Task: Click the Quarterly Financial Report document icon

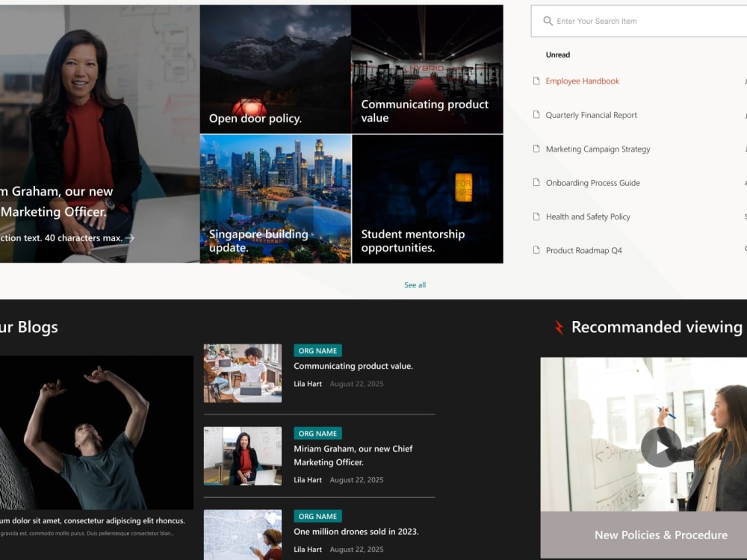Action: [x=536, y=115]
